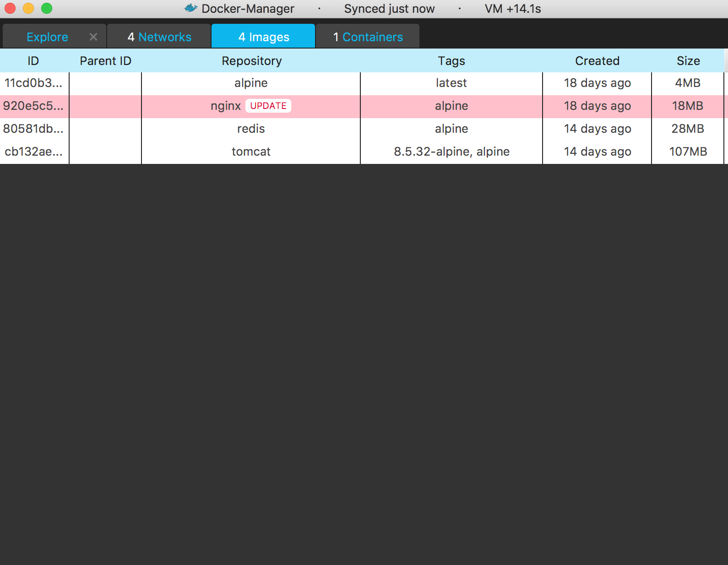Sort by the Tags column header
This screenshot has height=565, width=728.
point(451,61)
